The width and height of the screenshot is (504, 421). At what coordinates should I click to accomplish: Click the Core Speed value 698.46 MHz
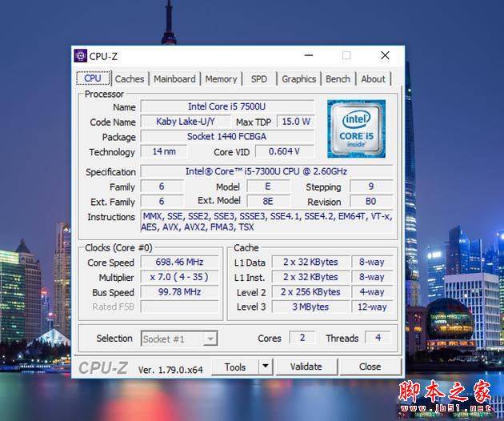click(x=180, y=262)
